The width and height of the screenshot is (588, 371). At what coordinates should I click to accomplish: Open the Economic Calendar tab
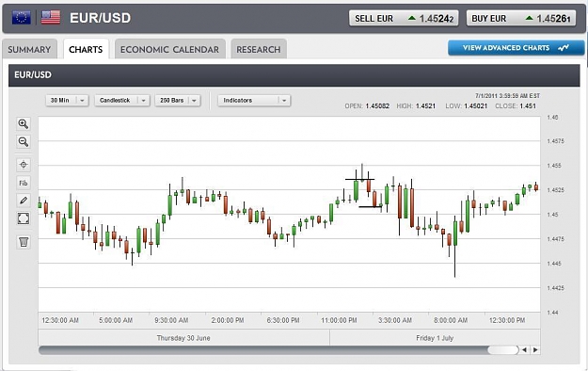pos(170,49)
